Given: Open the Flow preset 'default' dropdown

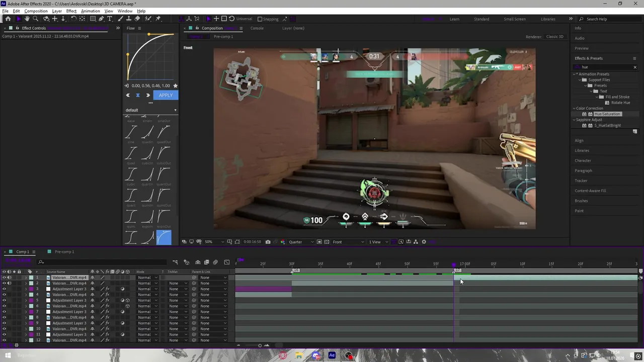Looking at the screenshot, I should [151, 110].
